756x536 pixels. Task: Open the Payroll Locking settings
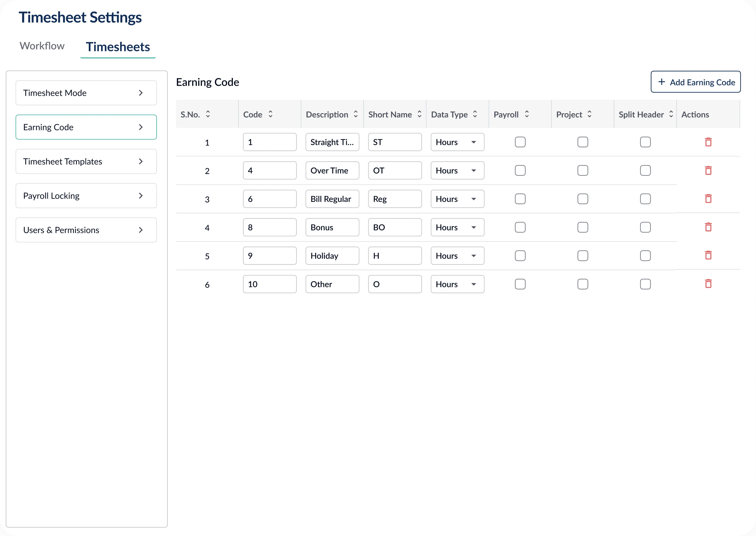coord(86,196)
